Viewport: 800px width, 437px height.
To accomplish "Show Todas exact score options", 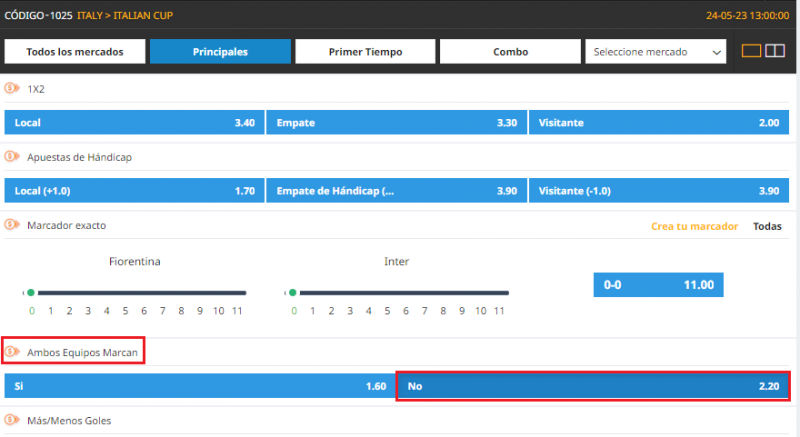I will point(767,226).
